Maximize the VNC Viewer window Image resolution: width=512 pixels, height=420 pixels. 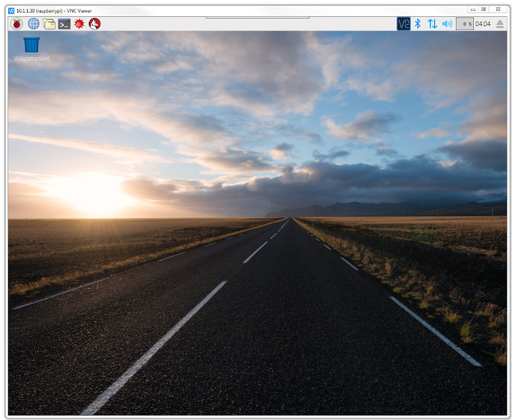(x=485, y=9)
